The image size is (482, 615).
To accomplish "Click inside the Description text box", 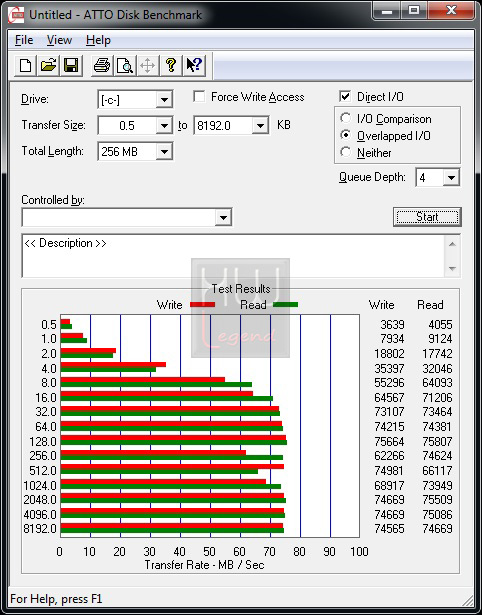I will (233, 255).
